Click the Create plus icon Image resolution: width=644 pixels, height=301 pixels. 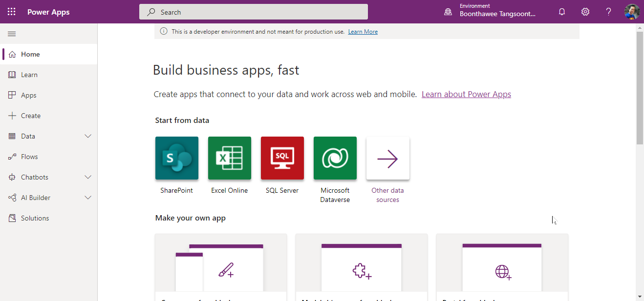coord(12,116)
